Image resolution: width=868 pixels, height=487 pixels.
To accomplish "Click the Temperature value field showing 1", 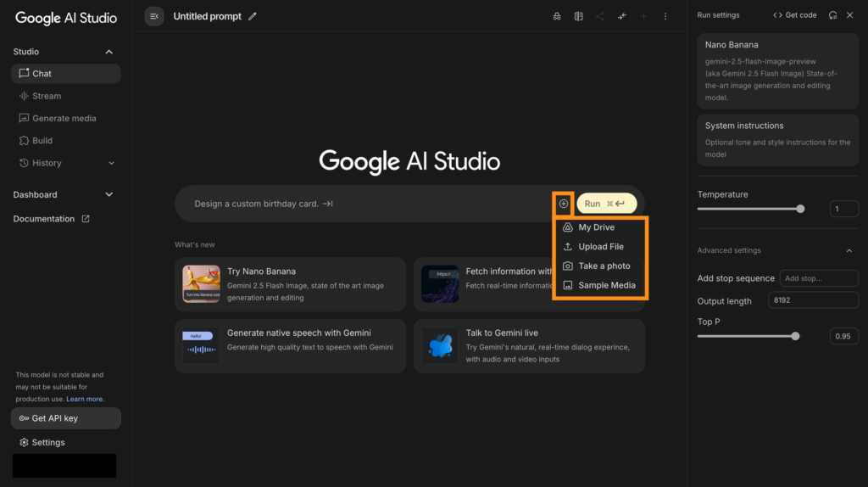I will click(x=843, y=209).
